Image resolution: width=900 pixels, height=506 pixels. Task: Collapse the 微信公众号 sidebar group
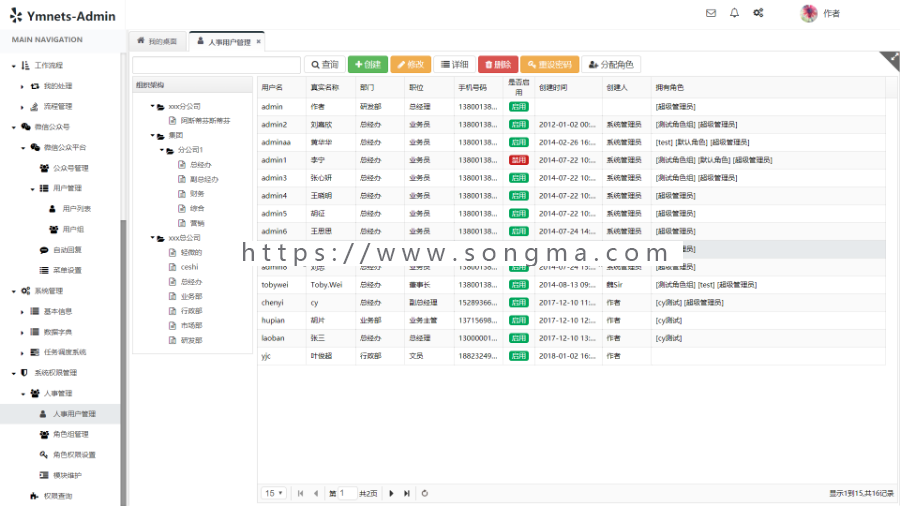[14, 127]
